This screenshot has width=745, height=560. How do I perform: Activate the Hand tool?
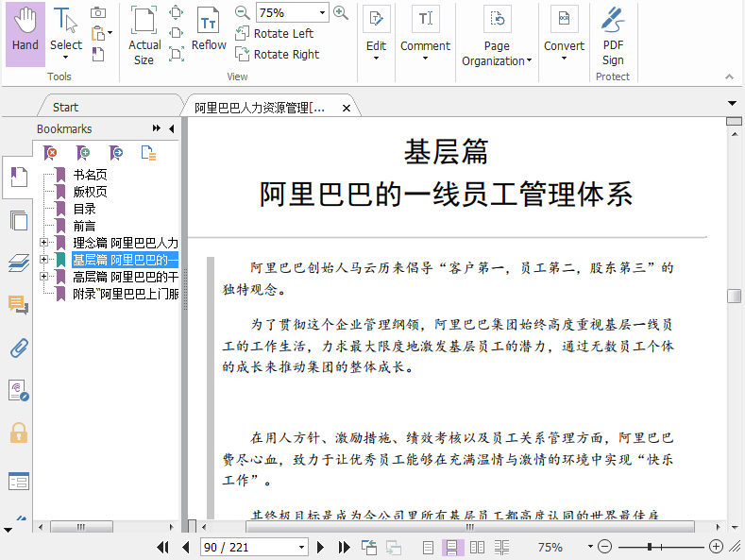(25, 33)
